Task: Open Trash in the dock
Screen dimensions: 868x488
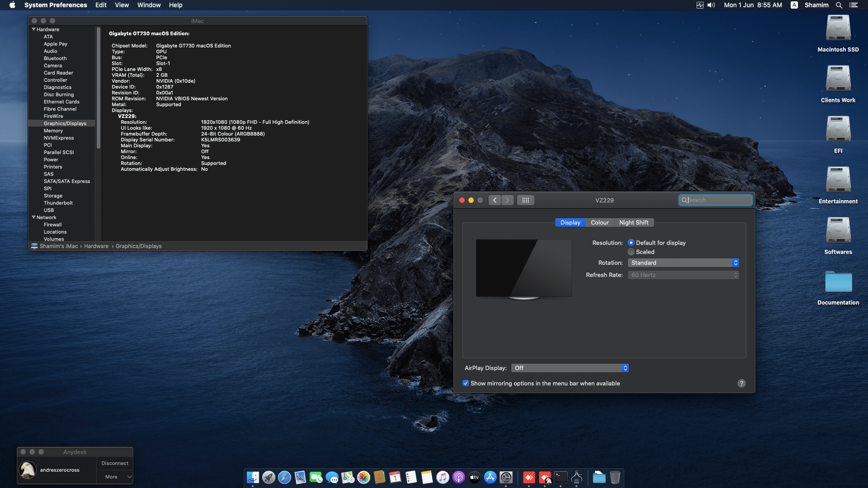Action: [x=615, y=477]
